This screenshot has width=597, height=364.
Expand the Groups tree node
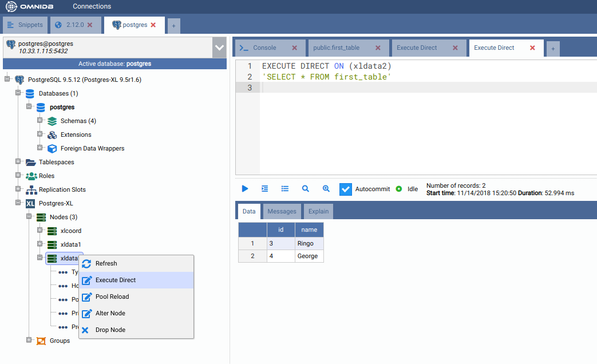pos(29,341)
